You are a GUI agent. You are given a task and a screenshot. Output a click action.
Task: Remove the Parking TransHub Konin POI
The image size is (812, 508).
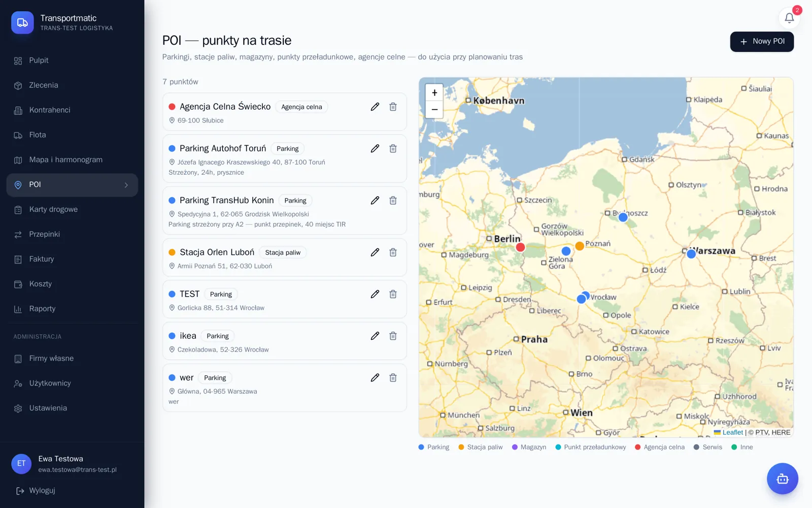(x=393, y=200)
